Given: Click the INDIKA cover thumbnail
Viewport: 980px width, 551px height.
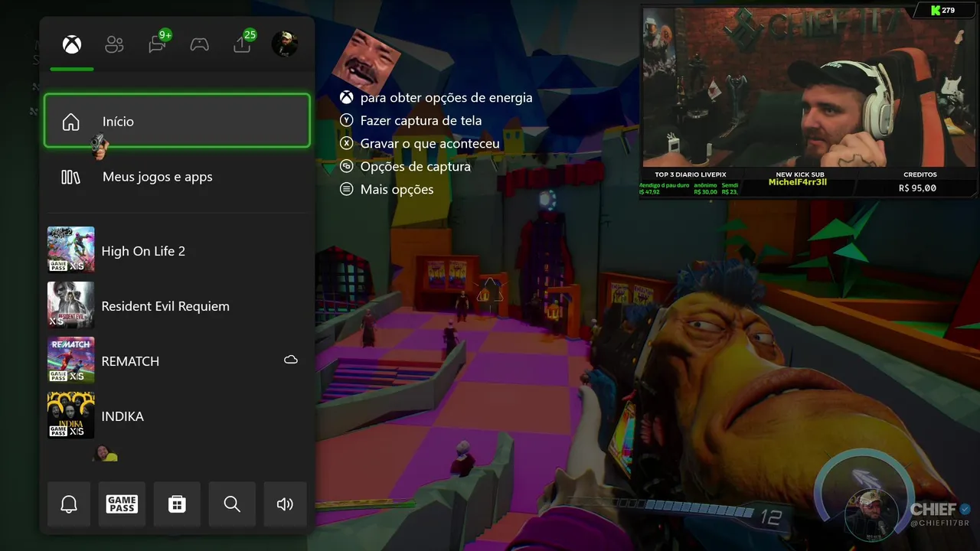Looking at the screenshot, I should tap(71, 416).
